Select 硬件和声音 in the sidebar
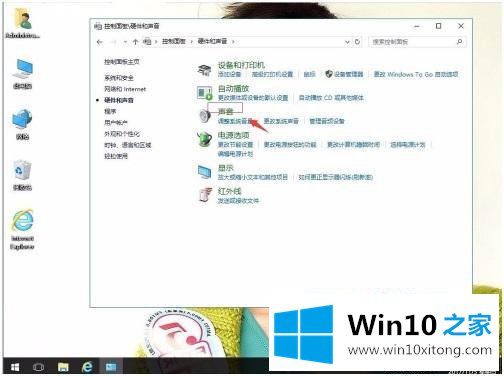 click(x=119, y=100)
